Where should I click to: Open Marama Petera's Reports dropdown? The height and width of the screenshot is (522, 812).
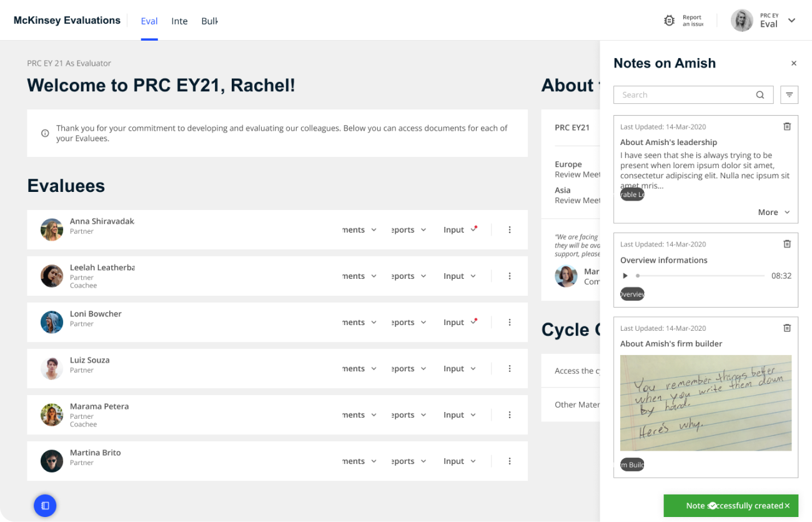click(409, 415)
